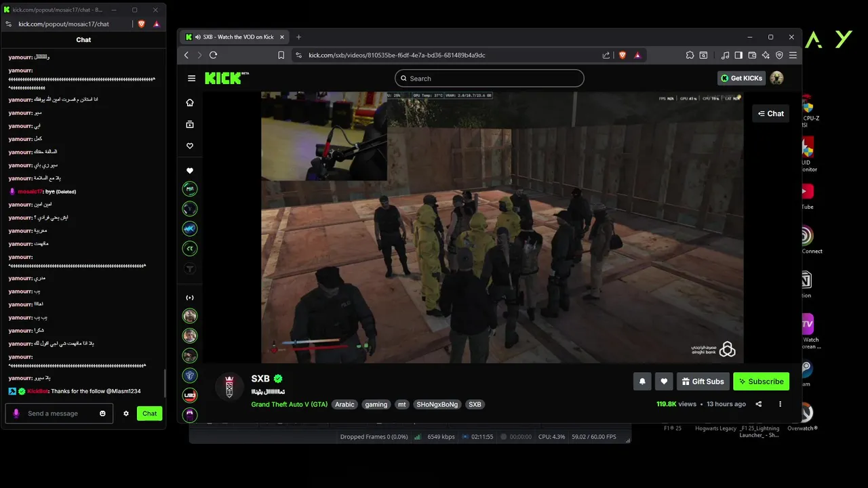Select the Arabic tag
Viewport: 868px width, 488px height.
(344, 405)
